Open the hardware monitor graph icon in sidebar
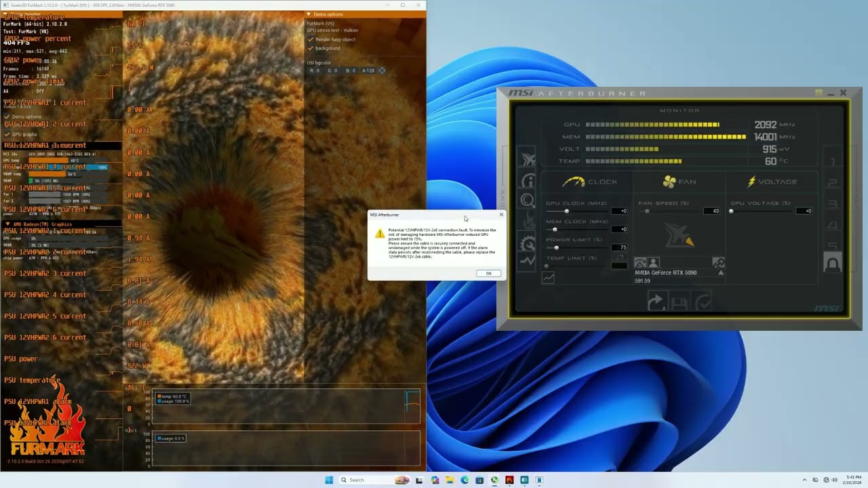868x488 pixels. pyautogui.click(x=527, y=260)
